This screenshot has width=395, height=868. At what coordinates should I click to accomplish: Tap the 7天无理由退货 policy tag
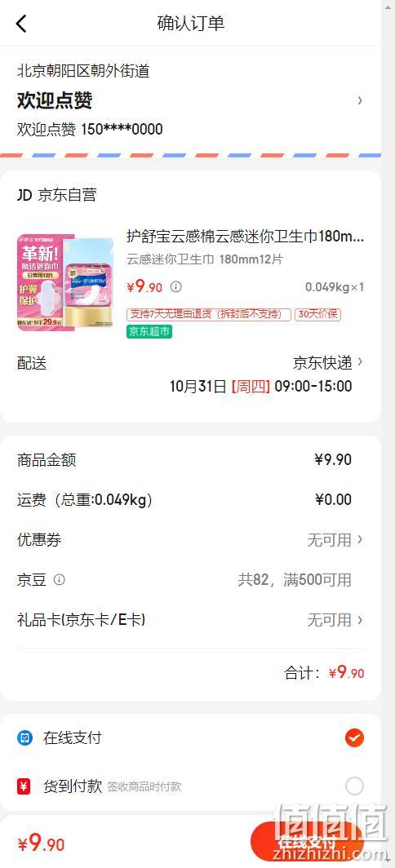point(209,314)
